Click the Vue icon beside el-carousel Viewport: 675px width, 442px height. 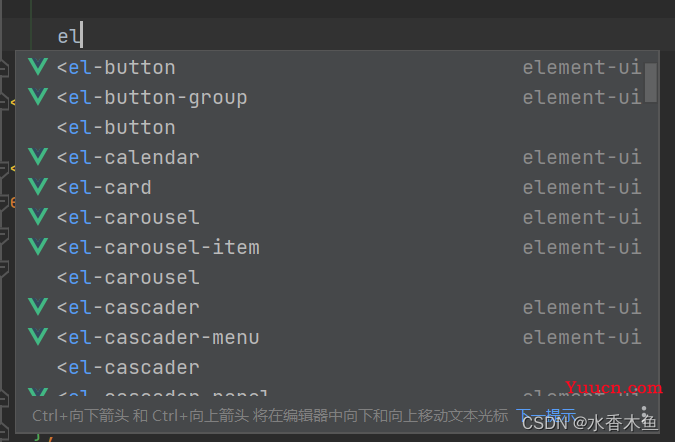pyautogui.click(x=38, y=216)
